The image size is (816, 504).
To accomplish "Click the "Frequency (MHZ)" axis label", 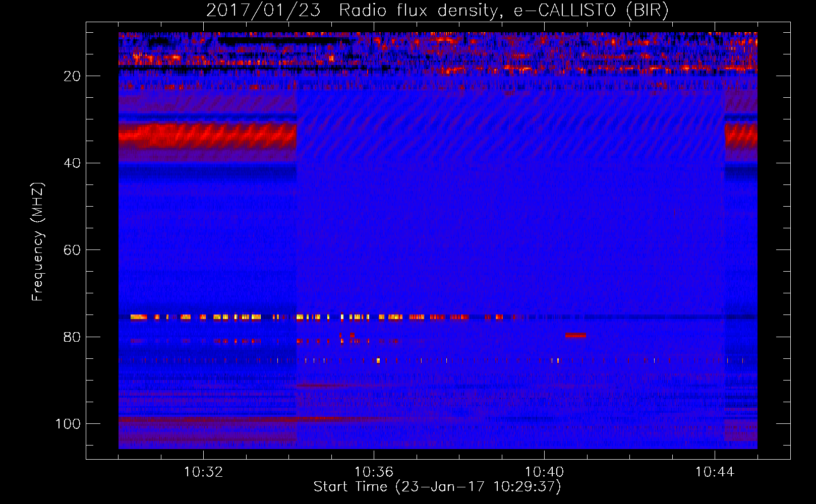I will 38,241.
